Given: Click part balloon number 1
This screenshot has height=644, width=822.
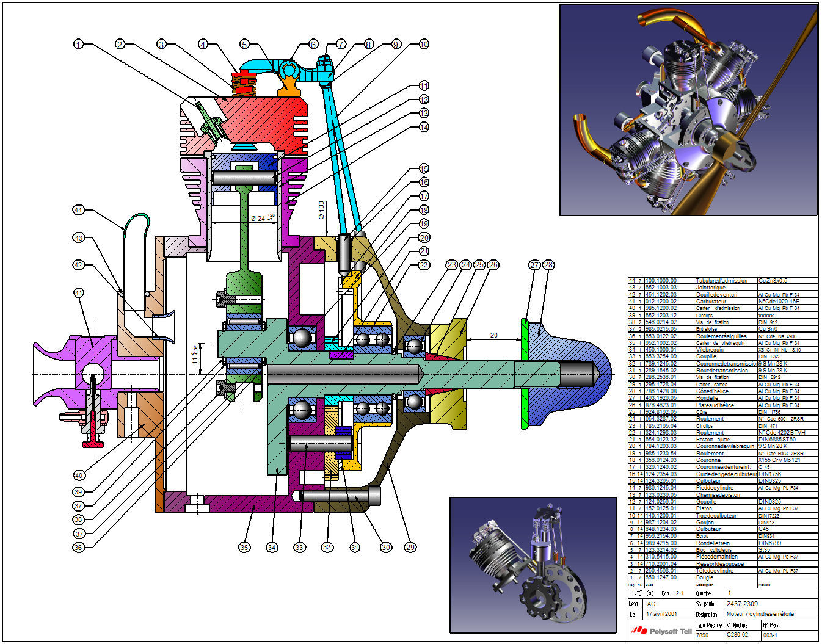Looking at the screenshot, I should tap(78, 44).
